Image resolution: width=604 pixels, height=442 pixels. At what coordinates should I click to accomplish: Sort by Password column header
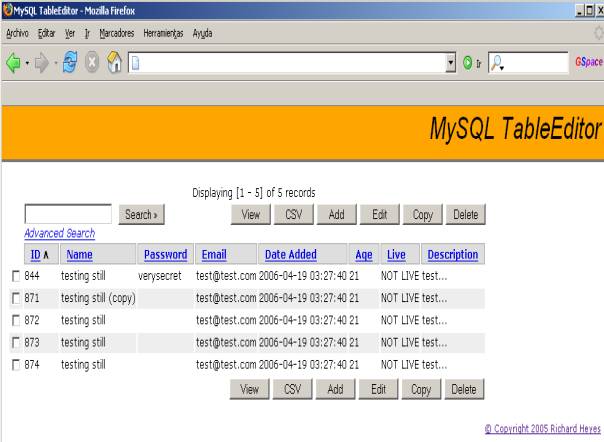[166, 254]
